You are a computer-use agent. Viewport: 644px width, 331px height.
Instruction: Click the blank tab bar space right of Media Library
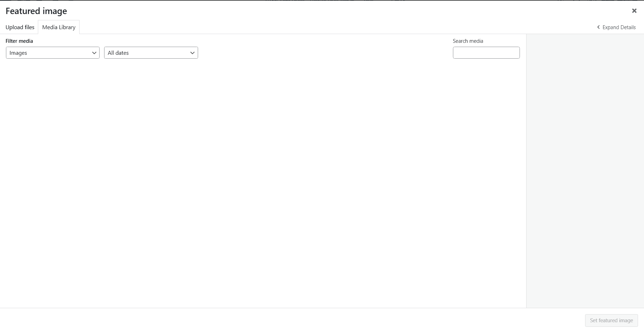pos(316,27)
